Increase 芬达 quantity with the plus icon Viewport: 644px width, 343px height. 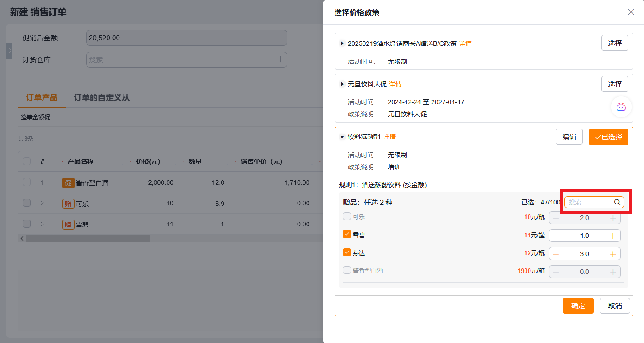pos(613,253)
